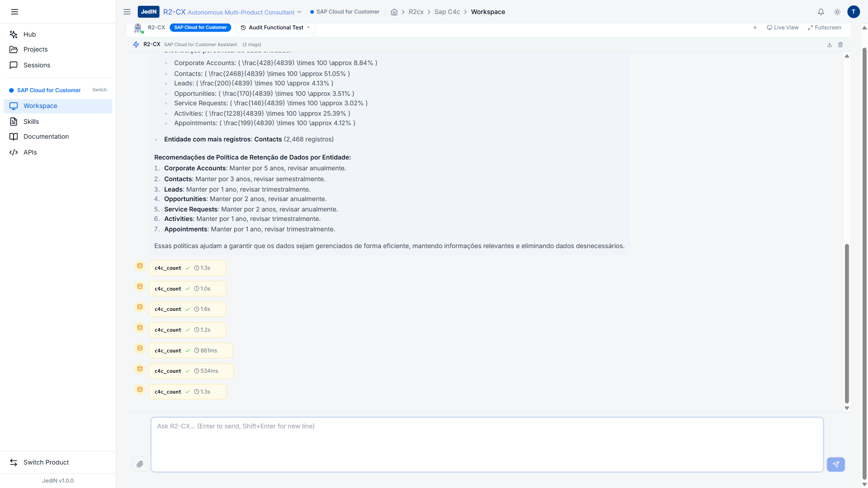Screen dimensions: 868x488
Task: Click the Ask R2-CX input field
Action: coord(487,445)
